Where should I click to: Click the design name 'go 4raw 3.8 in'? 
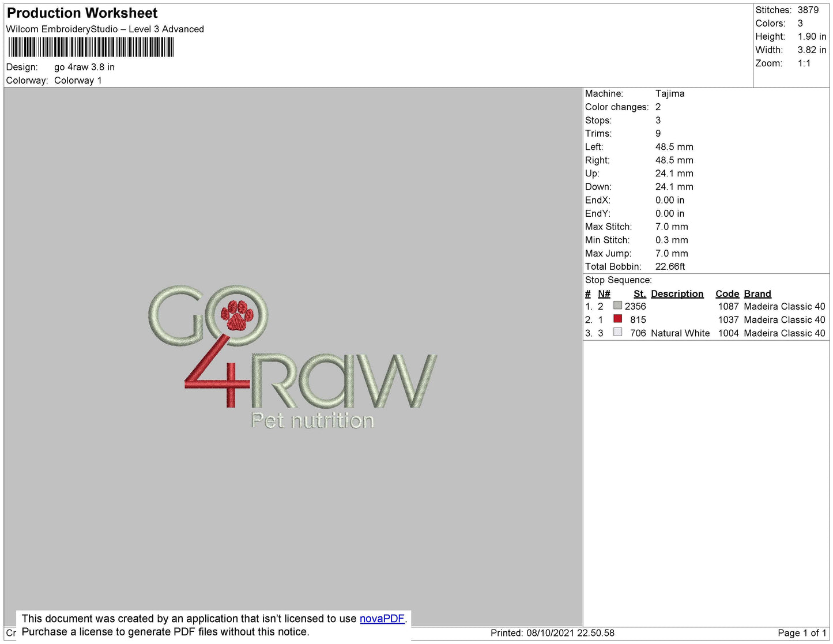pos(84,67)
